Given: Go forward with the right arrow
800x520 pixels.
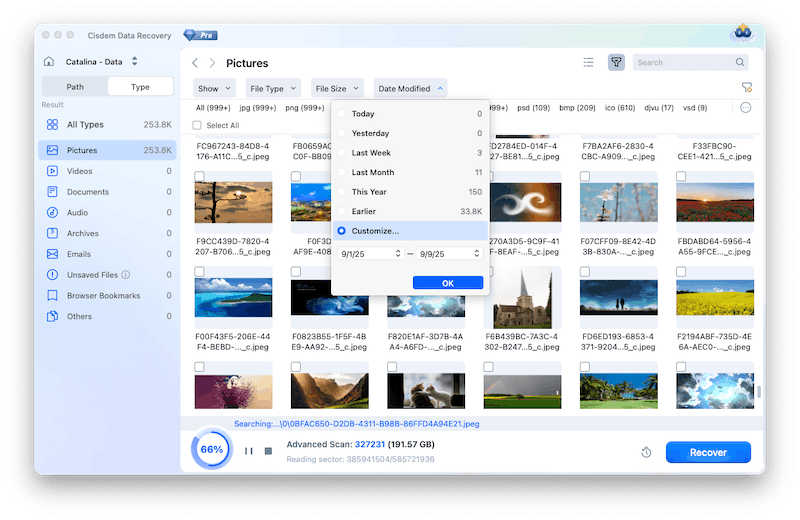Looking at the screenshot, I should point(212,63).
